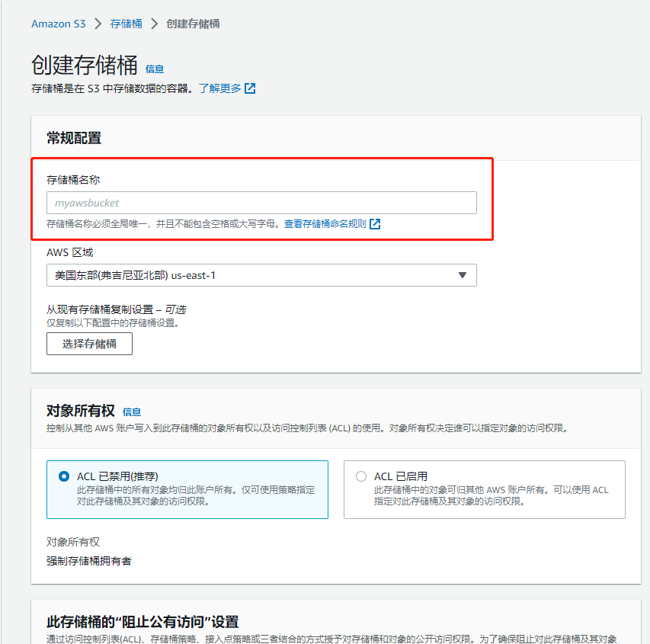Navigate to Amazon S3 via breadcrumb
Image resolution: width=650 pixels, height=644 pixels.
(x=59, y=24)
